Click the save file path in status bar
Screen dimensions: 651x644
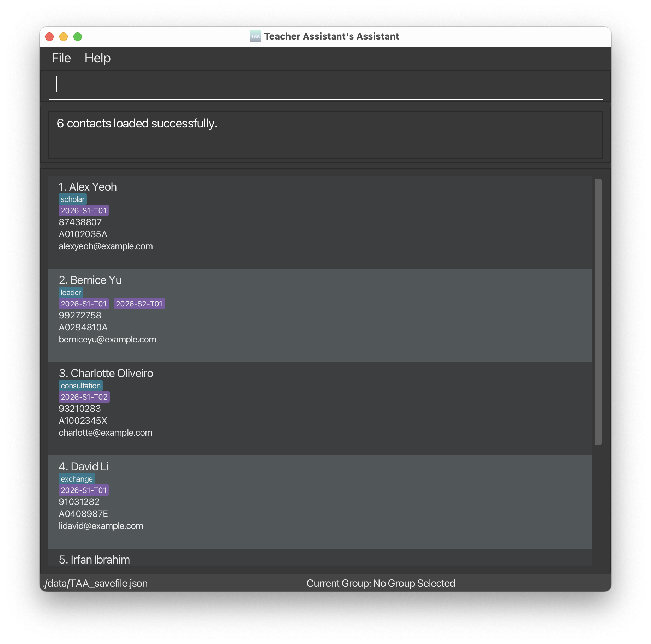point(95,583)
